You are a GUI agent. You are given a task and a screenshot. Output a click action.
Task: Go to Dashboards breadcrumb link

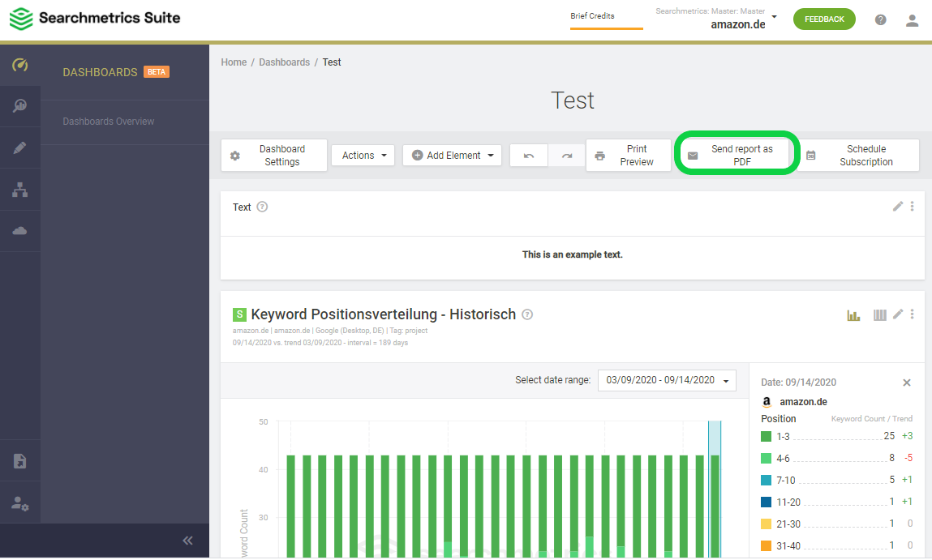(x=284, y=62)
